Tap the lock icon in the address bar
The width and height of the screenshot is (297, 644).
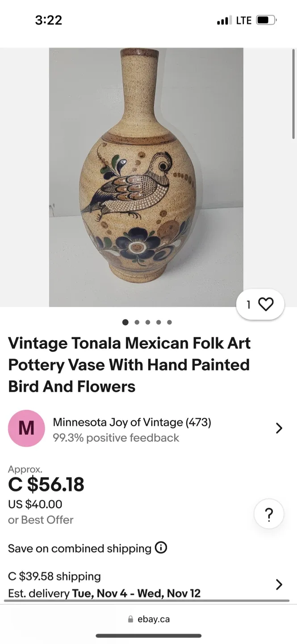coord(130,619)
